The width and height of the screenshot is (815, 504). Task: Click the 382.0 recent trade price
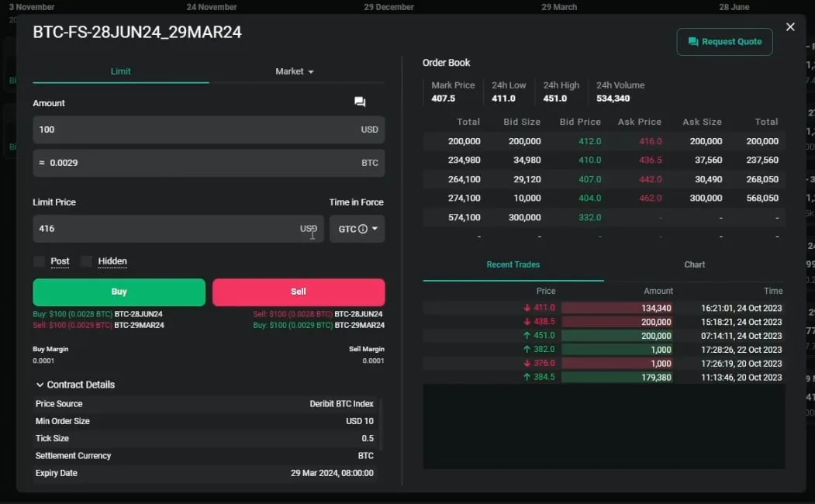pyautogui.click(x=544, y=350)
